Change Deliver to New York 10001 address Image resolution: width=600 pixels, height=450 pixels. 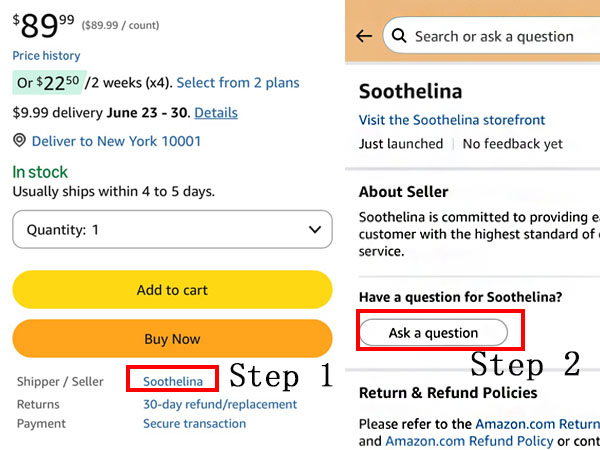click(116, 141)
